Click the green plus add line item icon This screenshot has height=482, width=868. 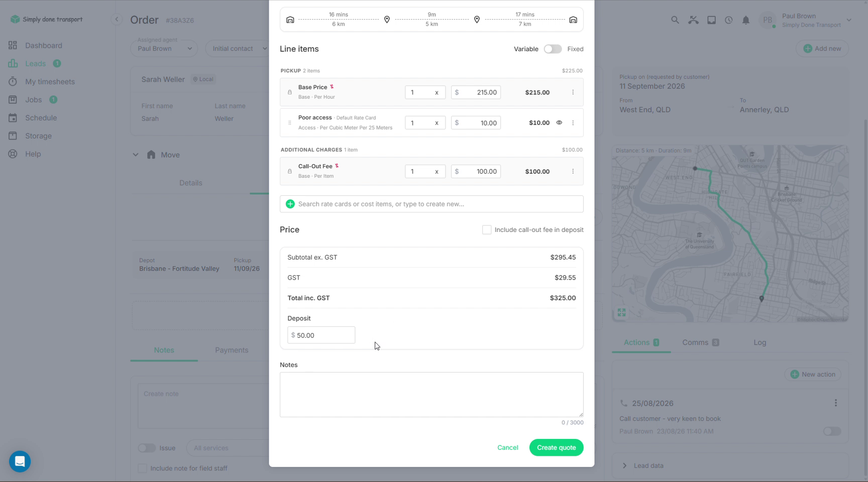290,204
